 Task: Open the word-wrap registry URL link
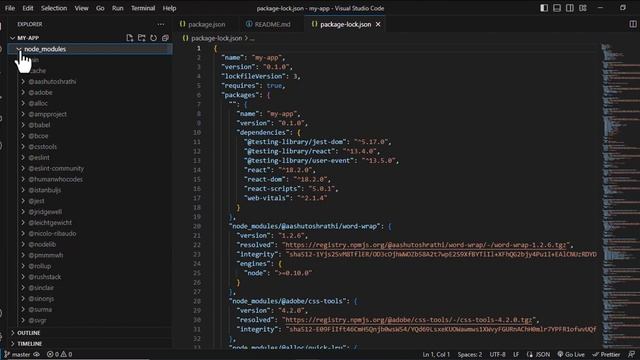point(427,245)
